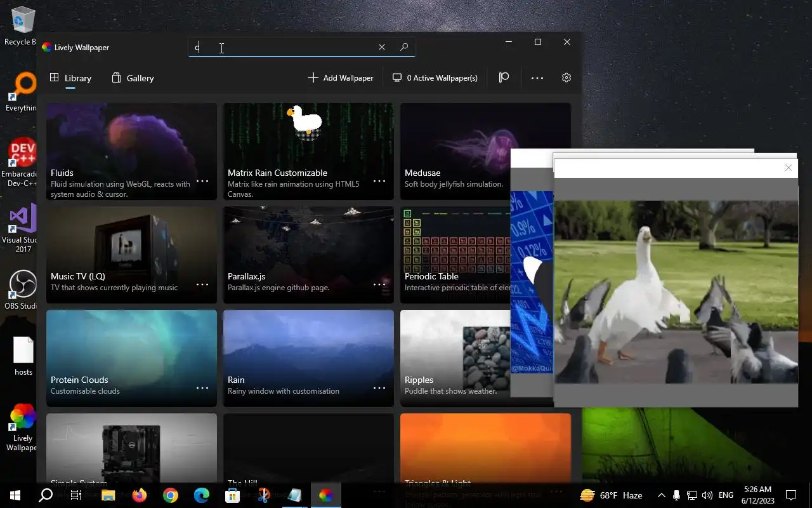Click the blue stock chart meme window
Viewport: 812px width, 508px height.
click(x=532, y=282)
